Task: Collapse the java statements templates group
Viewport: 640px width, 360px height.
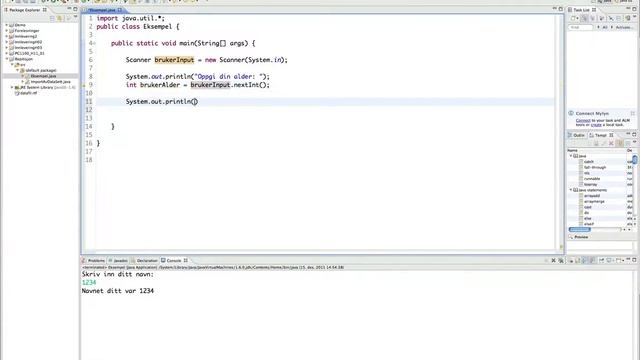Action: (571, 190)
